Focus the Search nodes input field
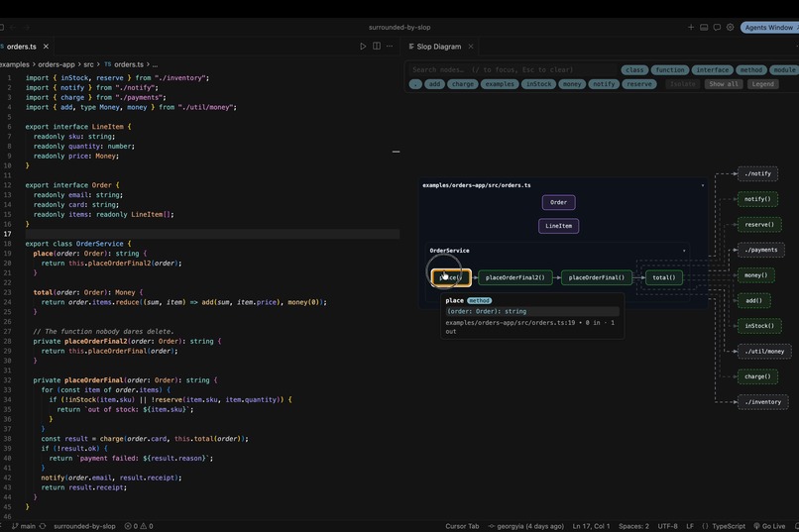This screenshot has height=532, width=799. pyautogui.click(x=513, y=69)
